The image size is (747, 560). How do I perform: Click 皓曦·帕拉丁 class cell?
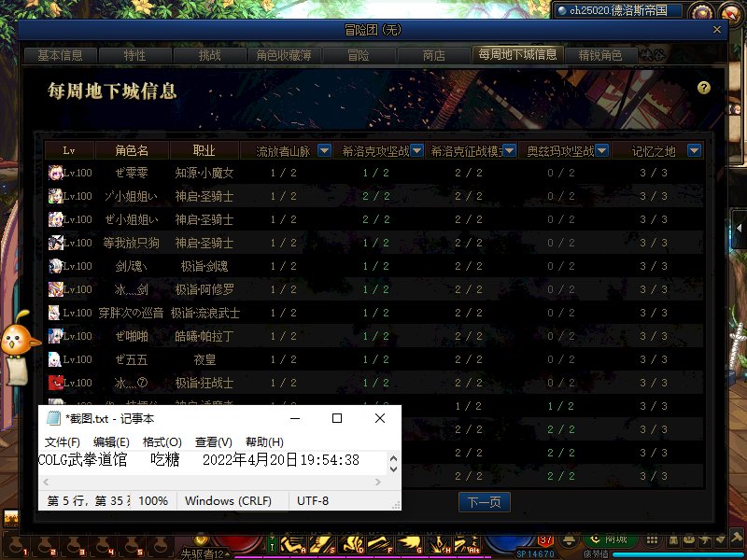coord(204,336)
